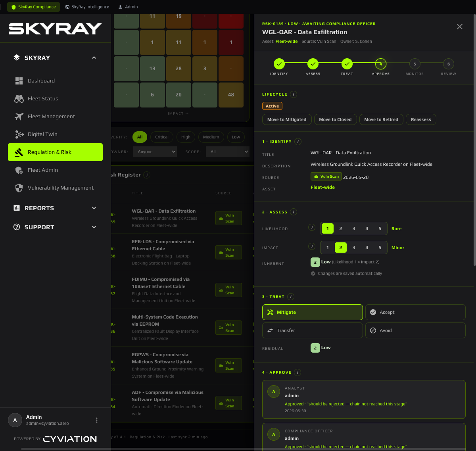Screen dimensions: 476x451
Task: Set likelihood to 5
Action: pyautogui.click(x=380, y=228)
